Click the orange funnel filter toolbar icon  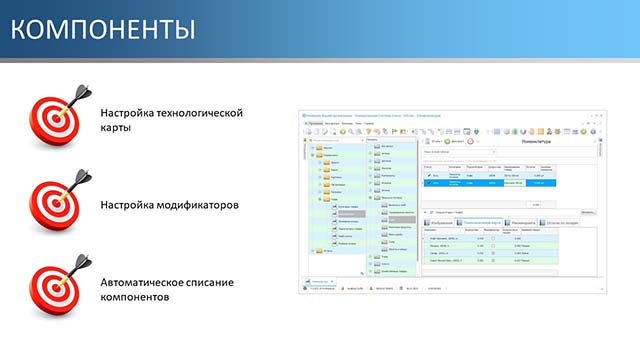pos(369,131)
